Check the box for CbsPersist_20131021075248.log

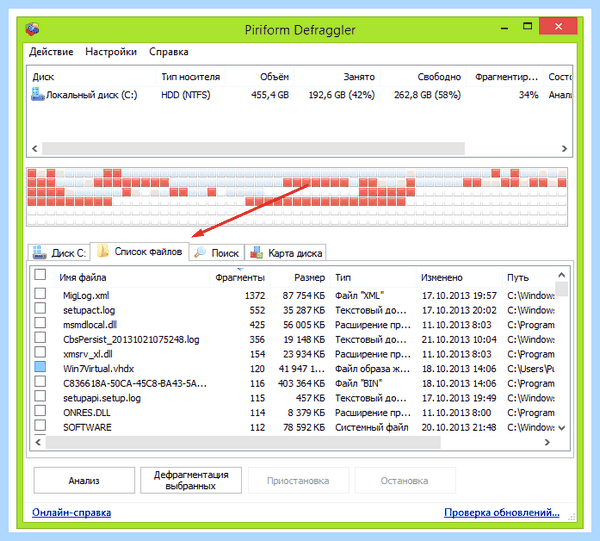pyautogui.click(x=40, y=337)
